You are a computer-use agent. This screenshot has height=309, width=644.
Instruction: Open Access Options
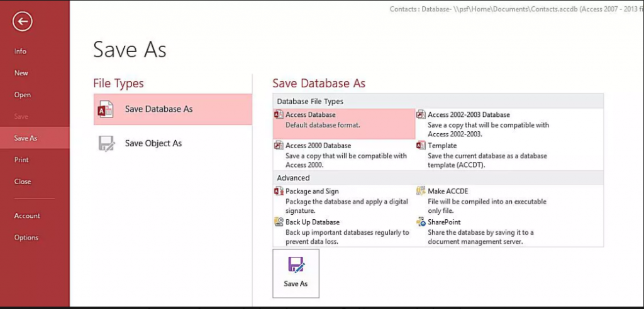tap(26, 237)
